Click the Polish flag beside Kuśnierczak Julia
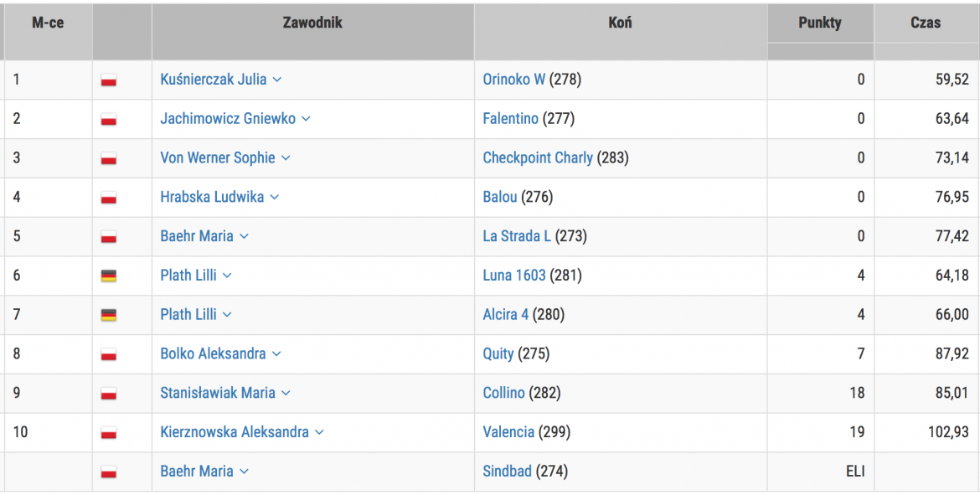Screen dimensions: 980x495 pyautogui.click(x=109, y=80)
